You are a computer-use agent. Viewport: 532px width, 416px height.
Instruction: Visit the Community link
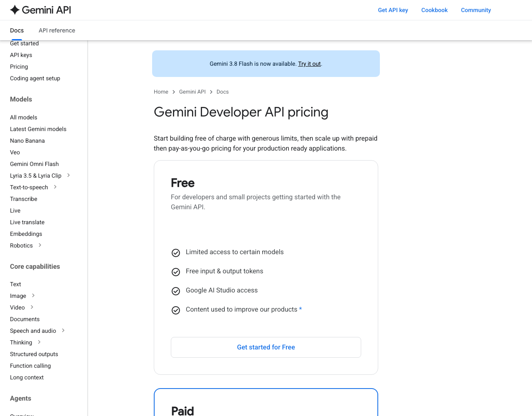click(476, 10)
